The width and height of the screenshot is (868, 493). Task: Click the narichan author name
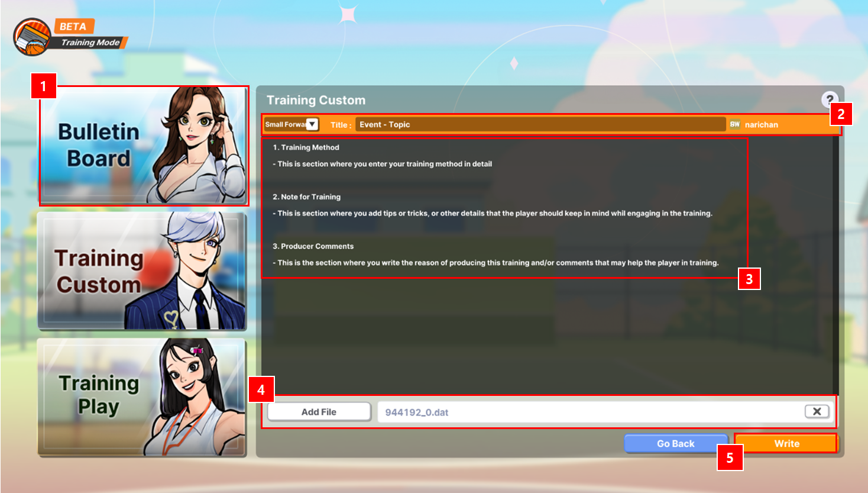click(x=762, y=125)
